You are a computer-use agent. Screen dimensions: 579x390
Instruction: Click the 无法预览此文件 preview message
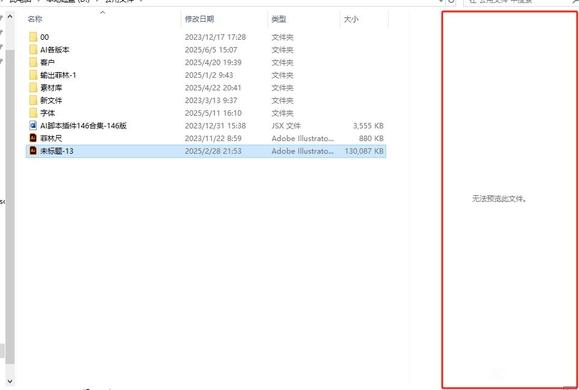(x=499, y=199)
